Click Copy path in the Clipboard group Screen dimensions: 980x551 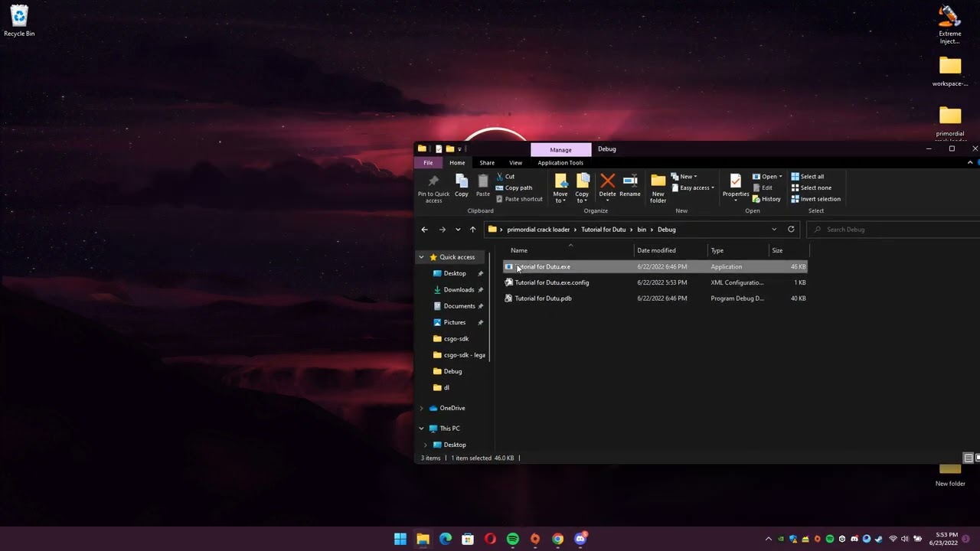[514, 187]
